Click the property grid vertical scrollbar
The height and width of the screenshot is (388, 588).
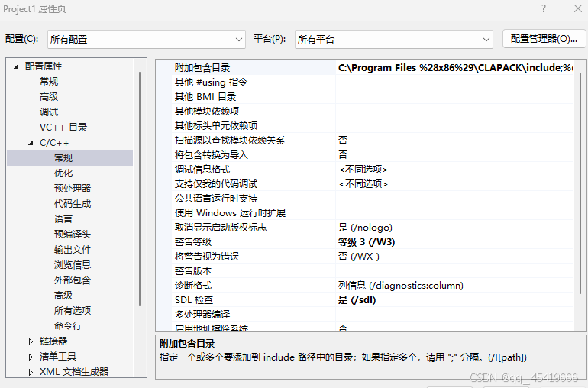point(580,183)
